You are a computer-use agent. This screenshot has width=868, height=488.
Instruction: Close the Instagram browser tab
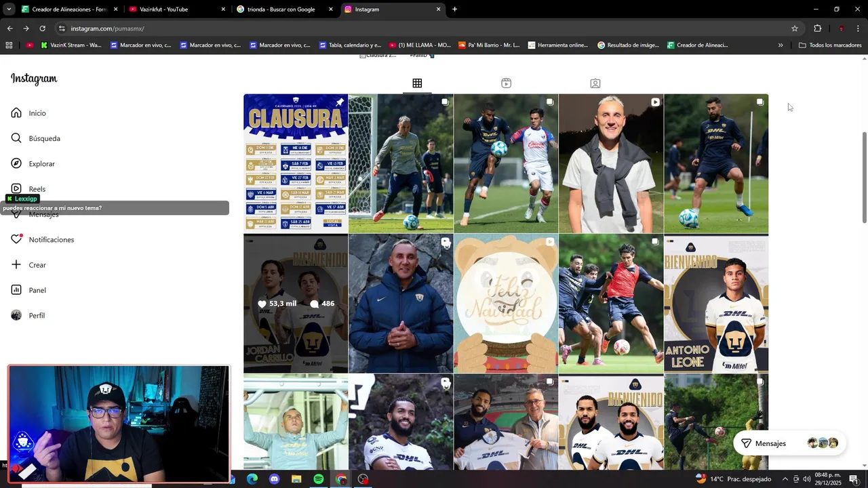438,9
